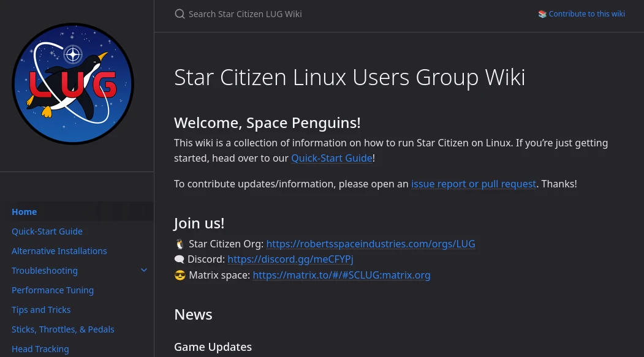Select Sticks, Throttles, & Pedals
644x357 pixels.
click(x=63, y=329)
